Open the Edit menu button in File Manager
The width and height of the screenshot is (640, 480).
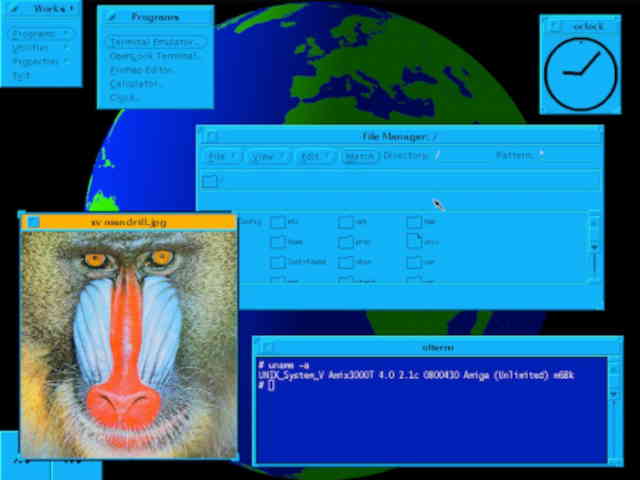pos(316,156)
